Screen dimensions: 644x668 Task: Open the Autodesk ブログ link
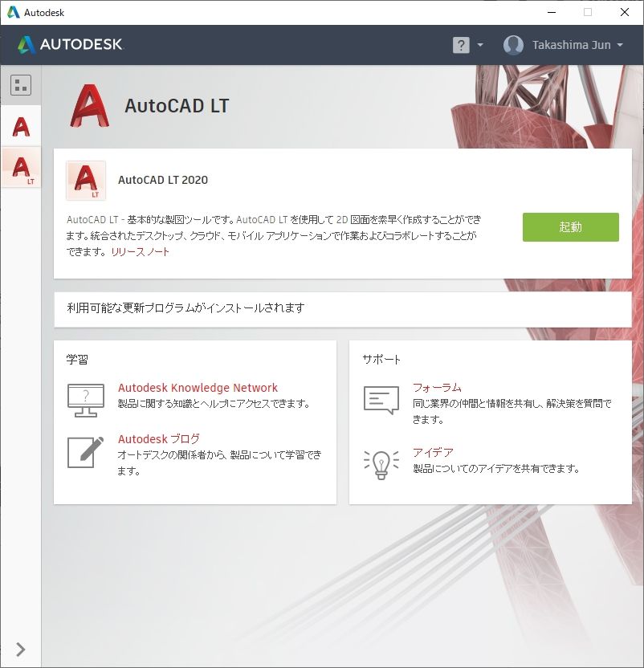pyautogui.click(x=159, y=439)
